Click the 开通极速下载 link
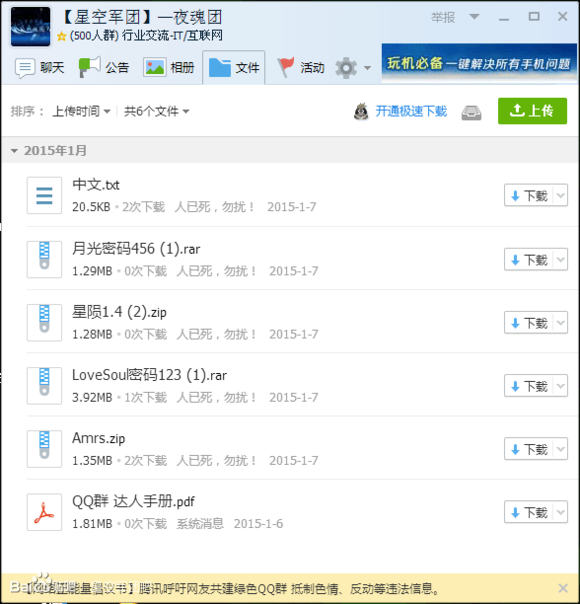This screenshot has height=604, width=580. tap(411, 111)
